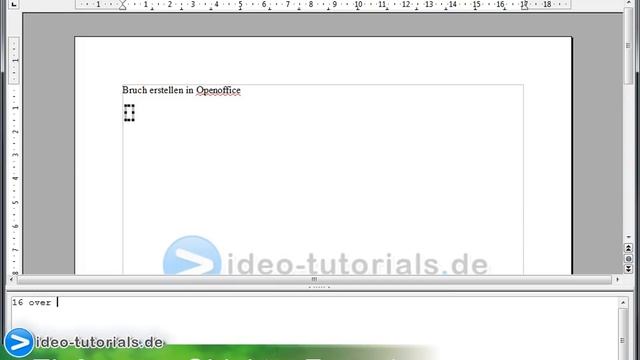
Task: Click the horizontal scrollbar right arrow
Action: click(x=617, y=280)
